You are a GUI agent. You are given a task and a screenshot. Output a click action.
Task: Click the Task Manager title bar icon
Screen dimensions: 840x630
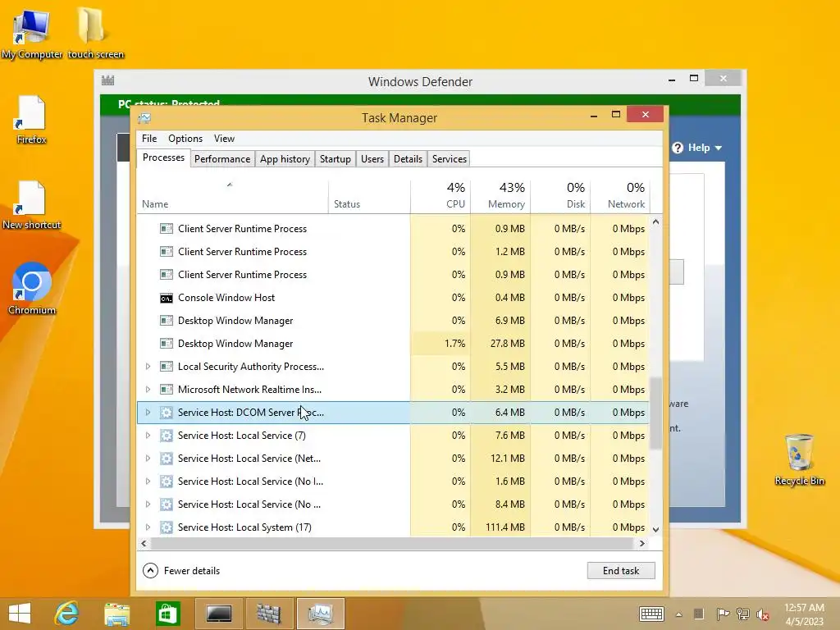[144, 118]
